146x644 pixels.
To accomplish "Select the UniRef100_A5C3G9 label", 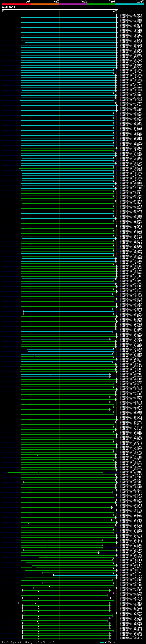I will tap(131, 22).
